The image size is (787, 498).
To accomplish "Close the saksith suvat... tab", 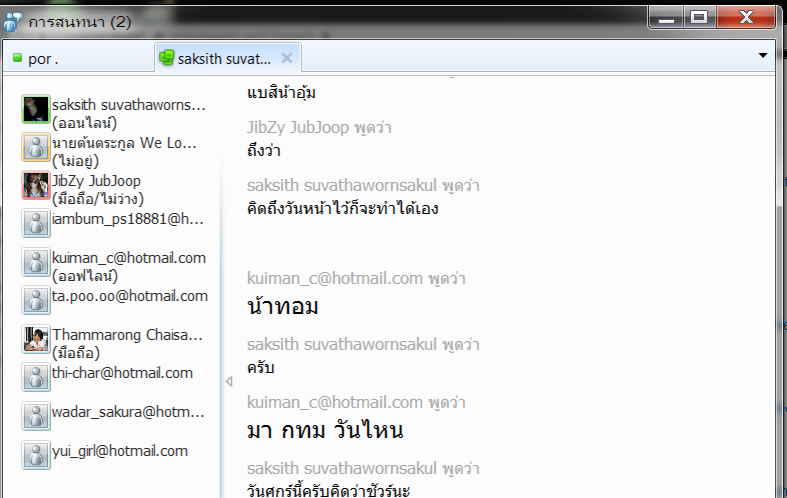I will pos(287,58).
